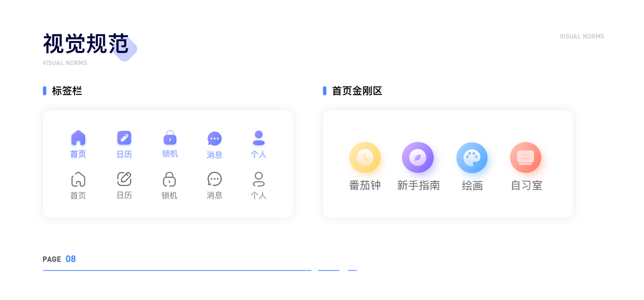This screenshot has height=300, width=644.
Task: Open the yellow 番茄钟 clock icon
Action: point(365,157)
